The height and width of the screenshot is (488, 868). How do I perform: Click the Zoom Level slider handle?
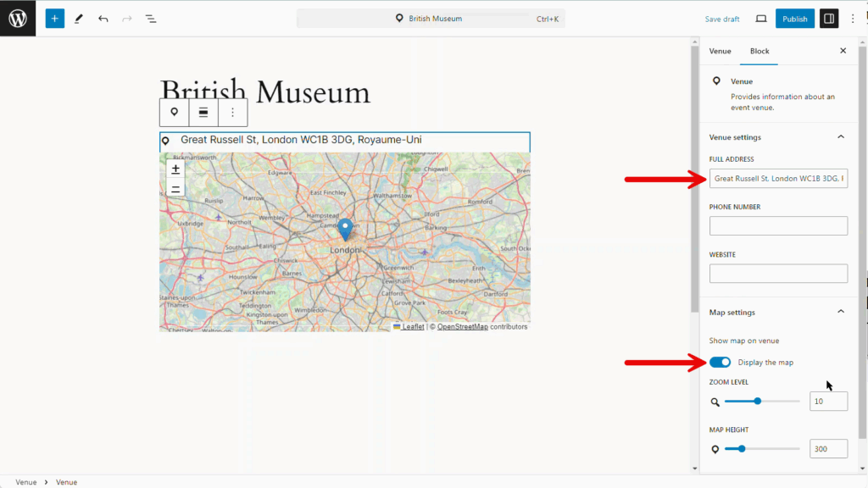758,401
